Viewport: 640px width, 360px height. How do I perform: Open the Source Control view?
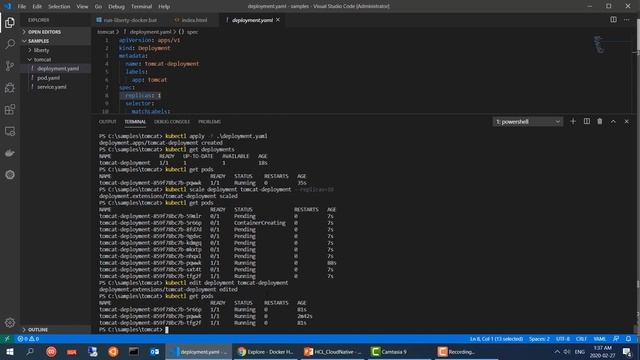point(10,66)
